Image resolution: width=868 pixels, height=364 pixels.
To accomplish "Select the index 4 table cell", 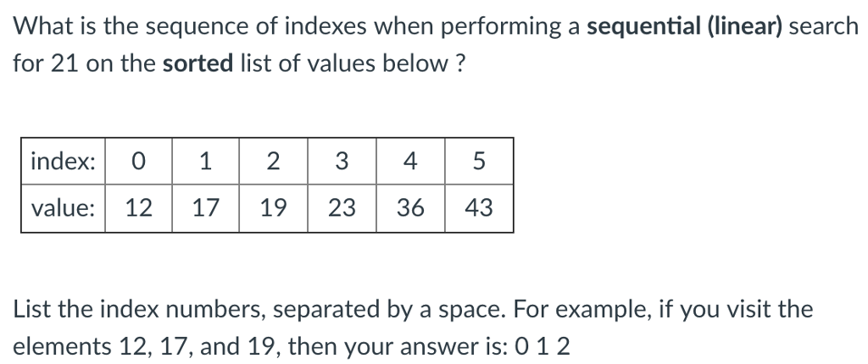I will tap(410, 161).
